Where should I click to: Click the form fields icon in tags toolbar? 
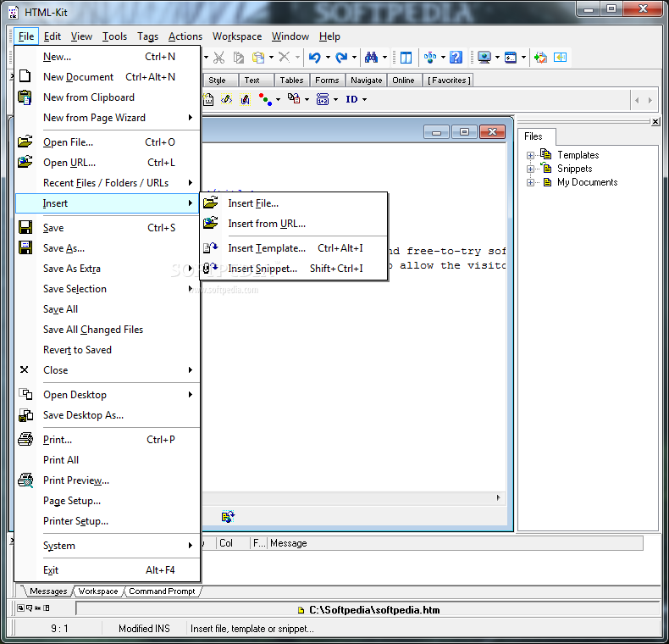coord(323,99)
